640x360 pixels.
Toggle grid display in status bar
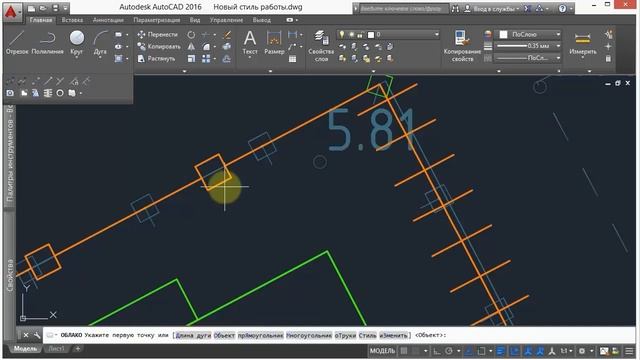pyautogui.click(x=404, y=351)
